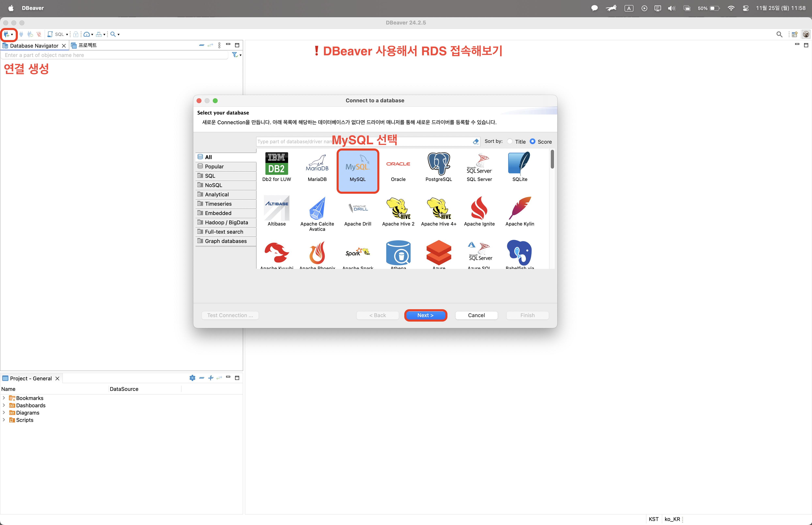This screenshot has height=525, width=812.
Task: Click the Project panel plus create icon
Action: point(211,378)
